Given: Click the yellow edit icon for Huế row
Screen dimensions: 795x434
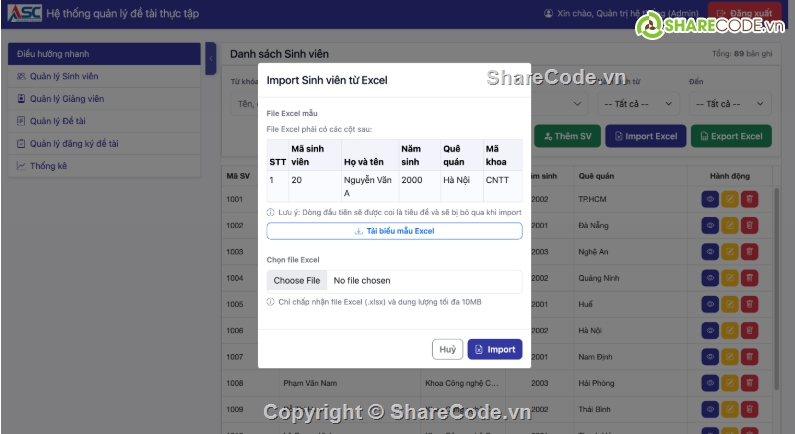Looking at the screenshot, I should tap(731, 304).
